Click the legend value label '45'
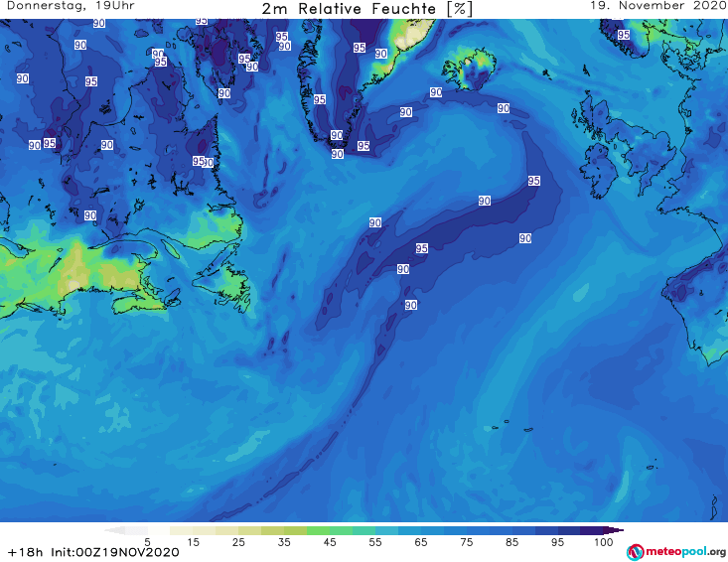This screenshot has width=728, height=562. coord(329,541)
